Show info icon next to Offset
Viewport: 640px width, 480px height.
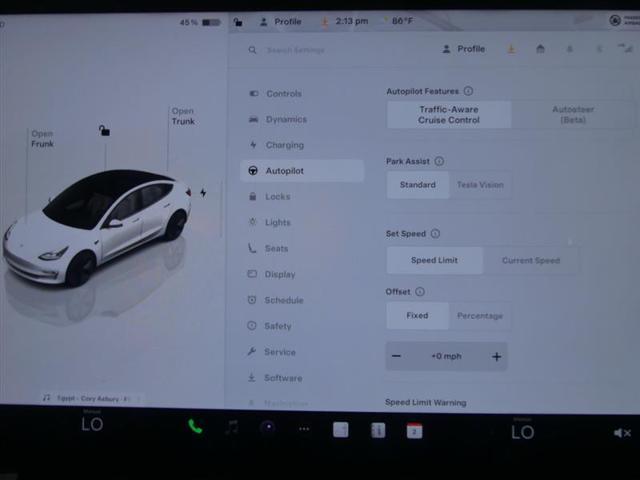420,292
